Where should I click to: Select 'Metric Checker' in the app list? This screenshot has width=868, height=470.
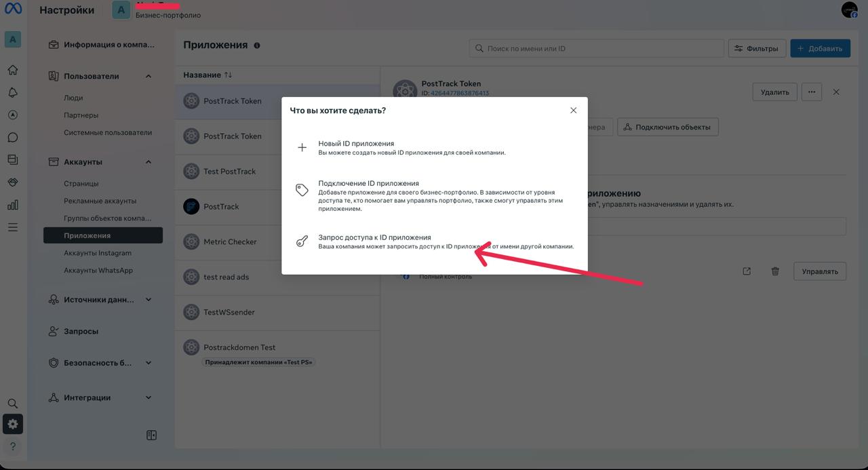tap(230, 241)
